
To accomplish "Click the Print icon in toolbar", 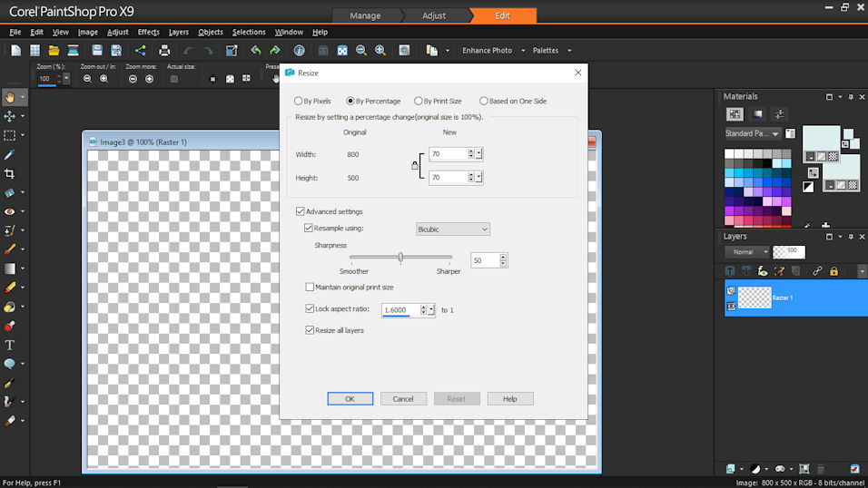I will click(164, 51).
